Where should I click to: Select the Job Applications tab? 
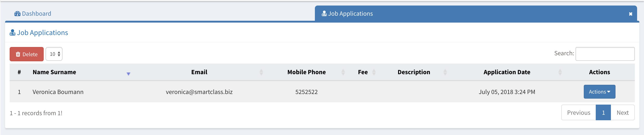point(350,14)
